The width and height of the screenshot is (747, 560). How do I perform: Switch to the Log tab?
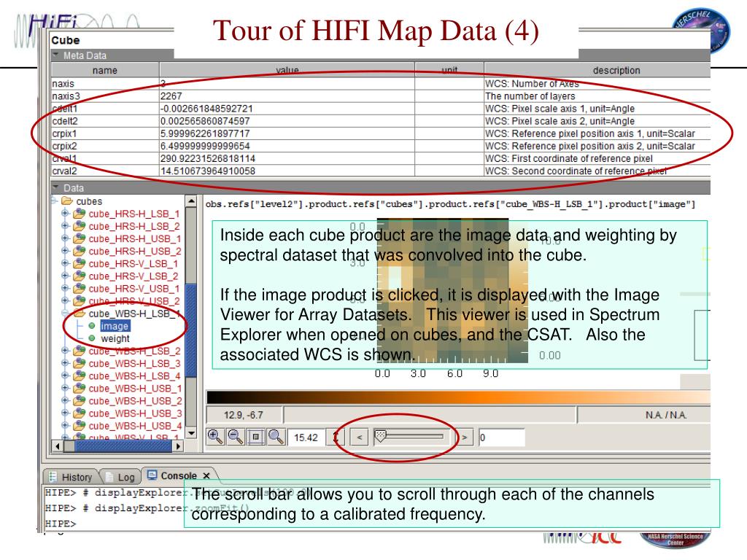(120, 477)
